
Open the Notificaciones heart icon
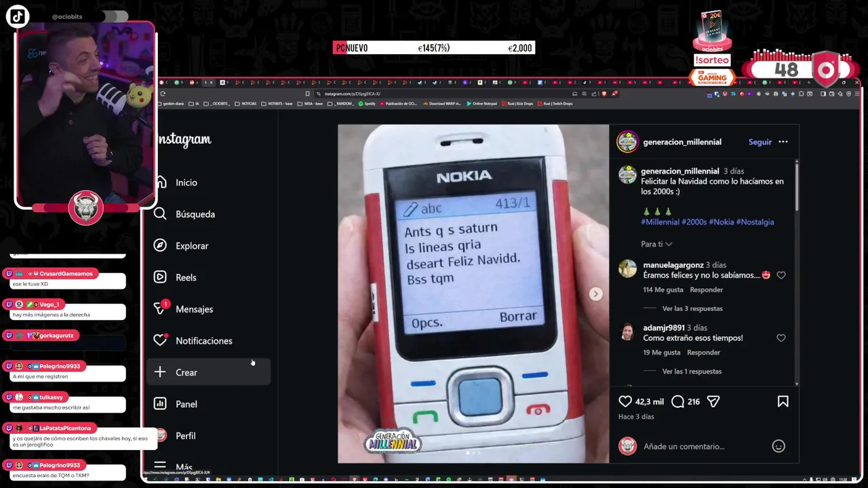[x=160, y=340]
